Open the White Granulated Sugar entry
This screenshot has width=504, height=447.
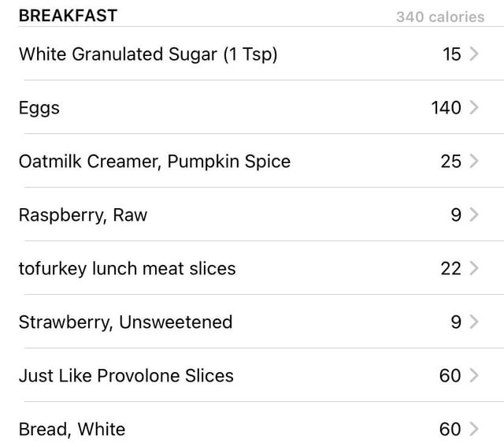click(x=252, y=54)
